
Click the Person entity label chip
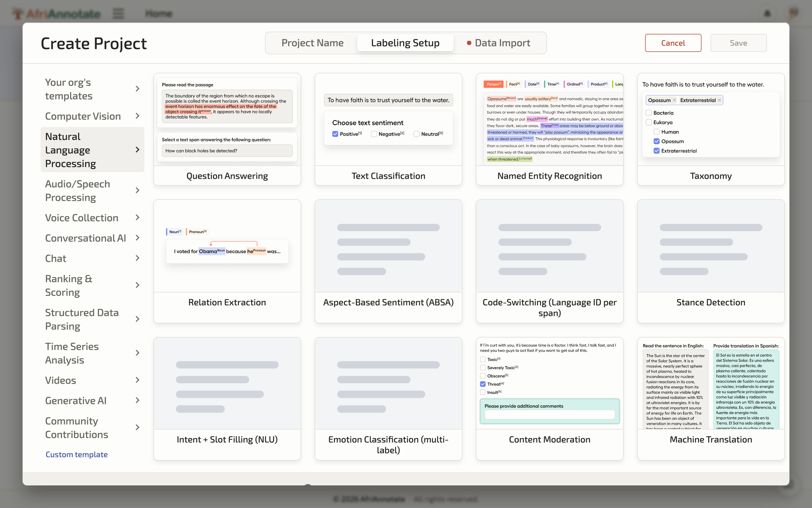[493, 84]
